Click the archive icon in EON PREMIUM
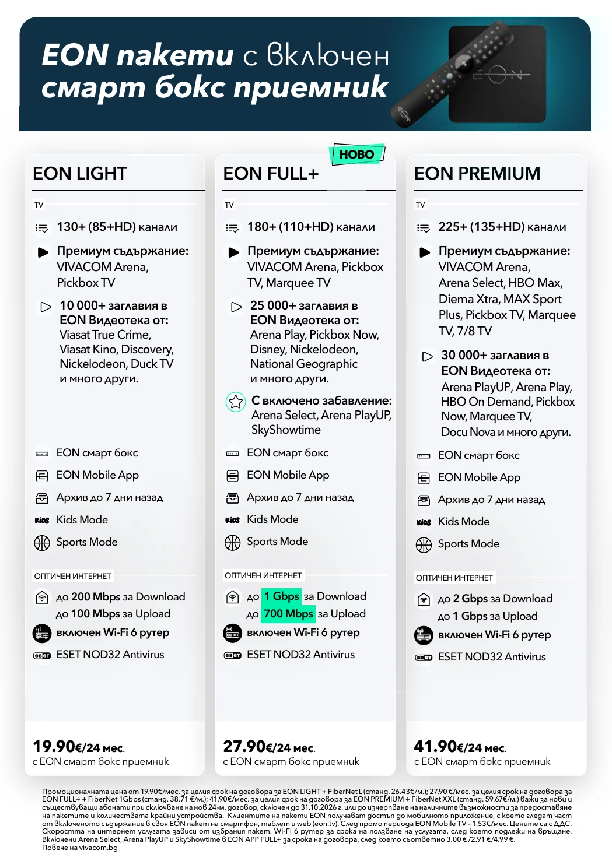Viewport: 612px width, 868px height. tap(424, 500)
